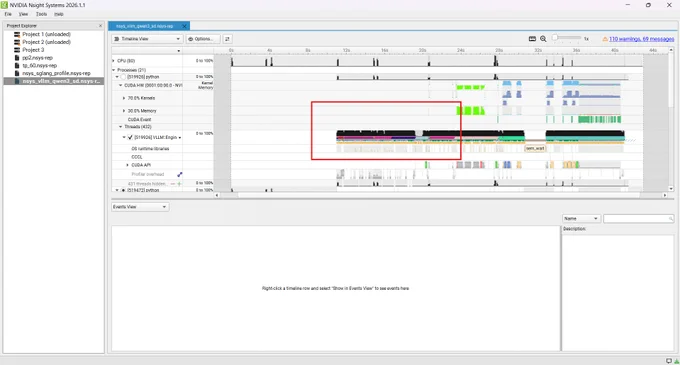Collapse the Processes (21) row
Image resolution: width=680 pixels, height=365 pixels.
pos(114,70)
